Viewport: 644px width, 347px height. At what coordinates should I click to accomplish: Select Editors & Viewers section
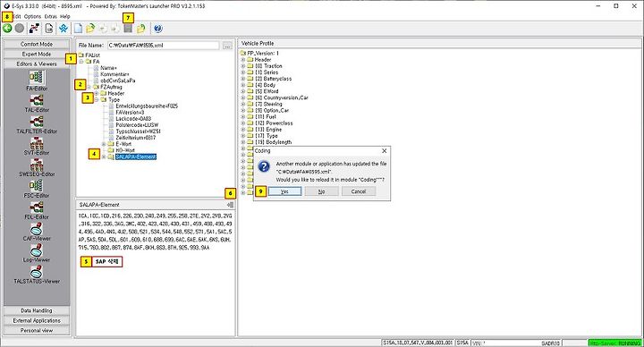tap(37, 63)
